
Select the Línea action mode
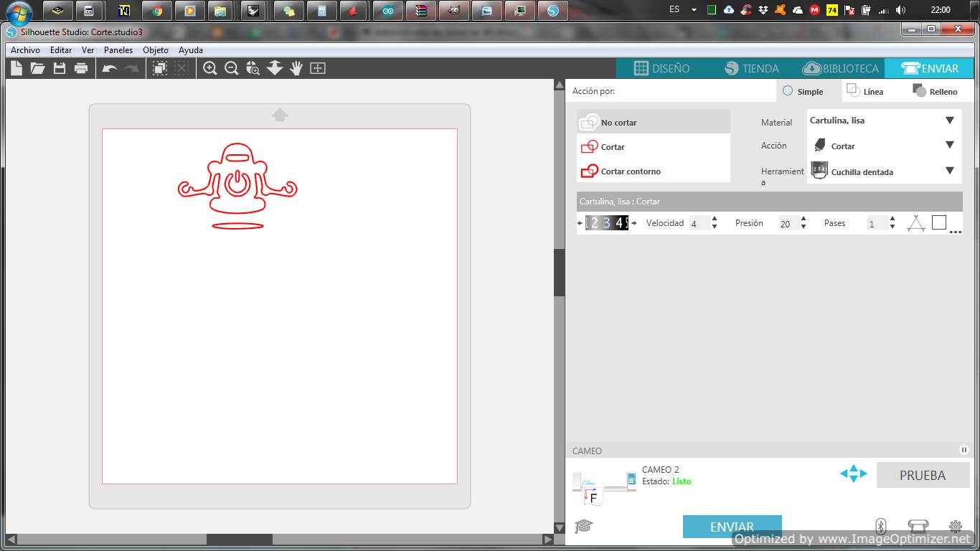click(864, 91)
